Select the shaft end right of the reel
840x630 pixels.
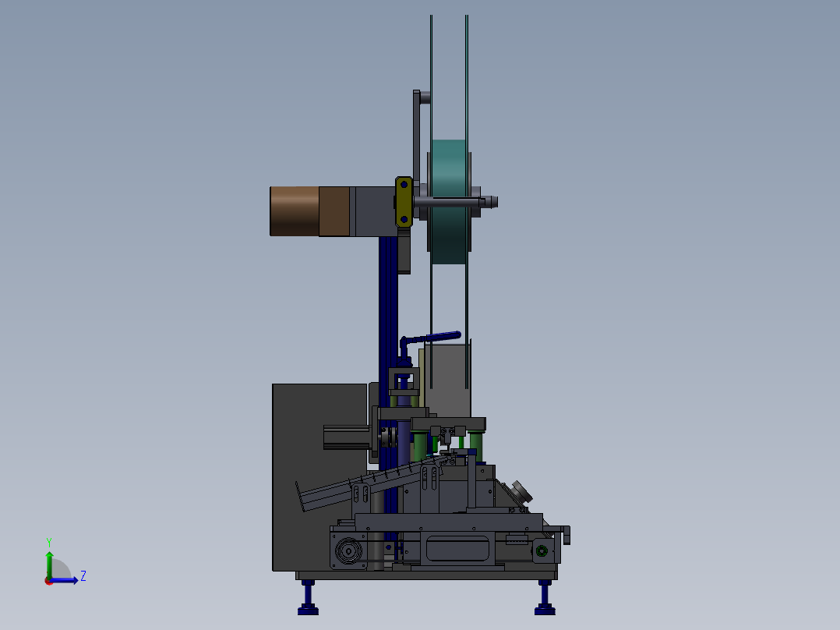[x=490, y=202]
